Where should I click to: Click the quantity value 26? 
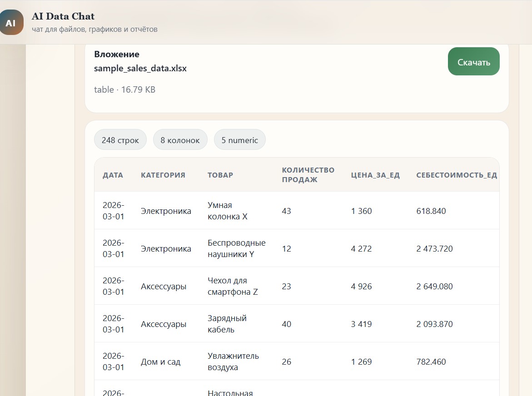(x=286, y=361)
